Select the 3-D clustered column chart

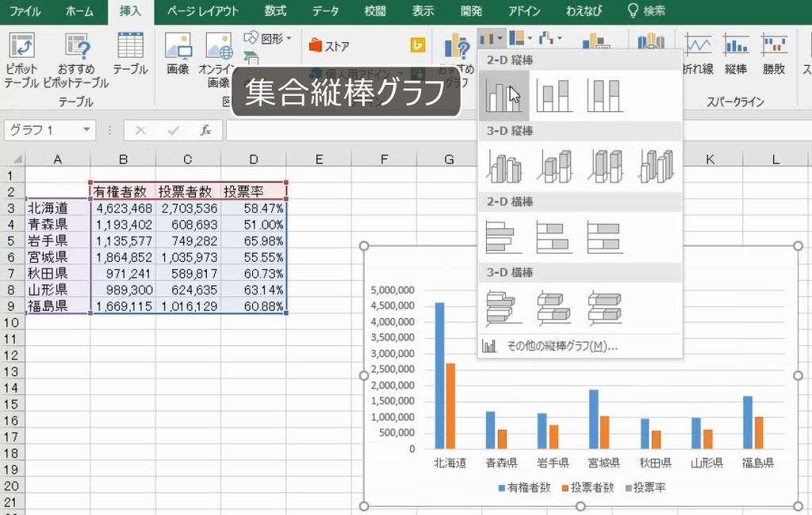click(x=504, y=167)
